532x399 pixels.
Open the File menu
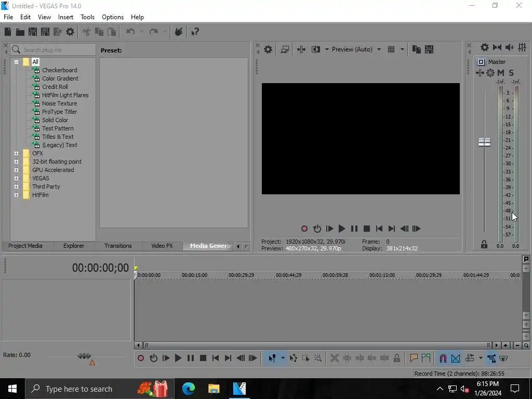(x=8, y=17)
